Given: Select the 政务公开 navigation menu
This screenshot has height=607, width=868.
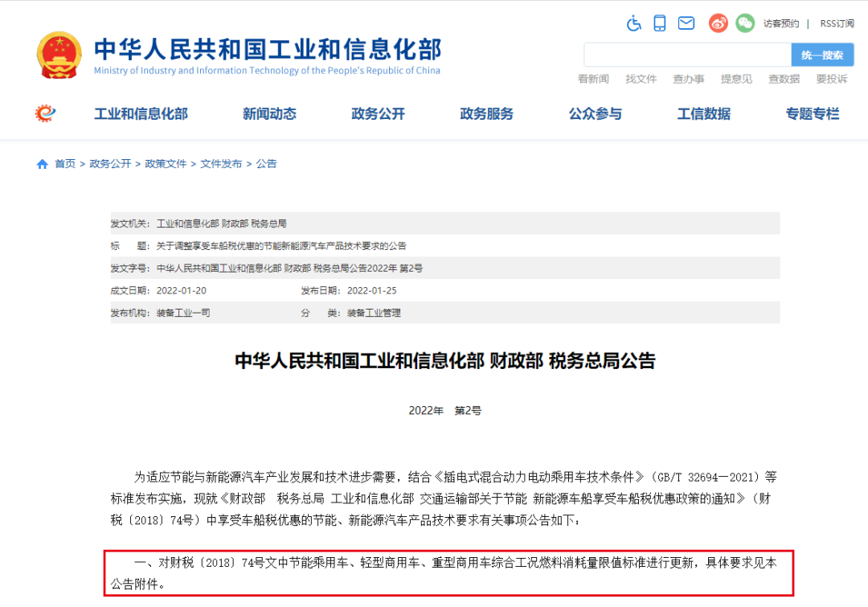Looking at the screenshot, I should tap(378, 113).
